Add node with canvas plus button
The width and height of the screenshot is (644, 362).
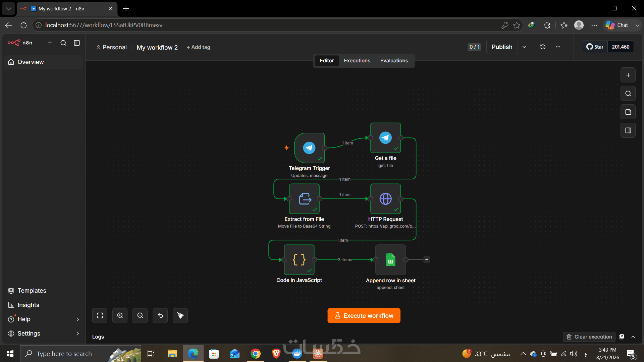[x=628, y=75]
